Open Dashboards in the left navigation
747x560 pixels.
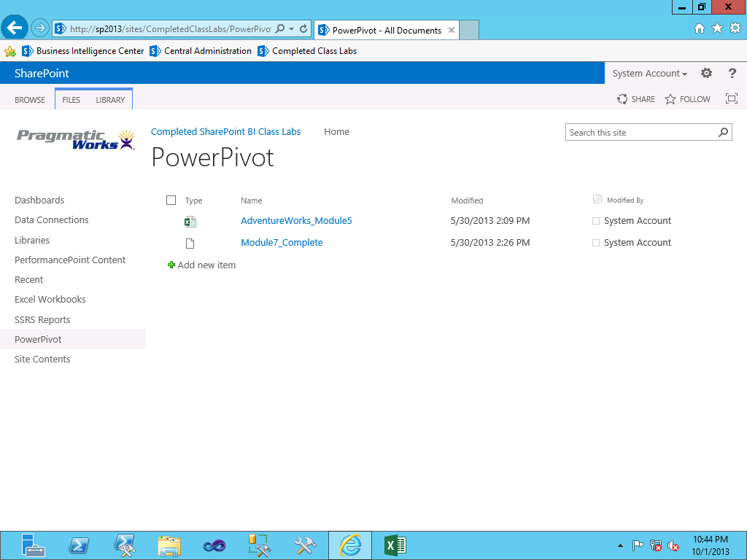coord(39,200)
